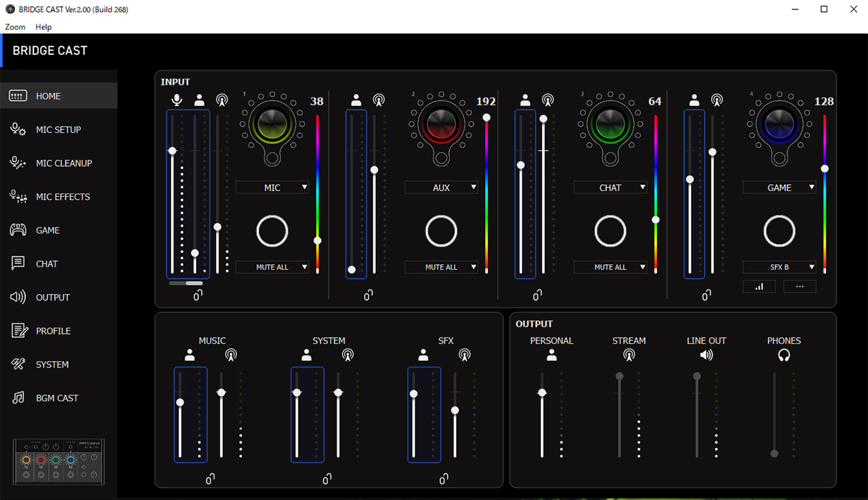Click channel 3 color hue slider handle

coord(655,220)
